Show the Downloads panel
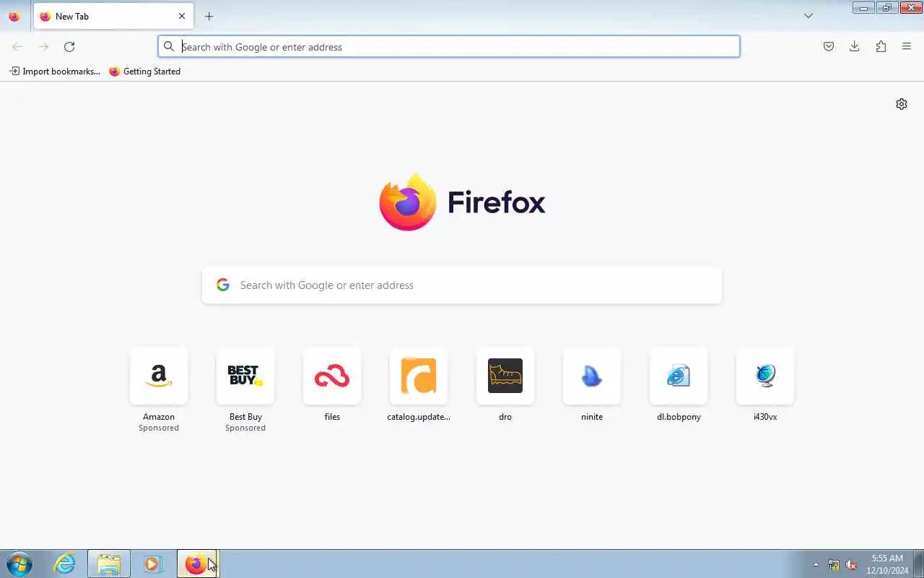 [855, 47]
